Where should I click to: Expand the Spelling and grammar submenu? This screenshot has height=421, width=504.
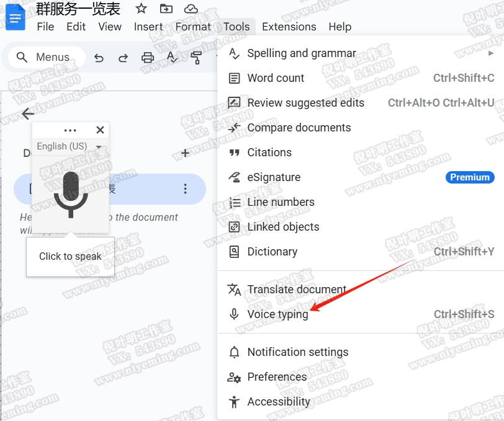(361, 53)
